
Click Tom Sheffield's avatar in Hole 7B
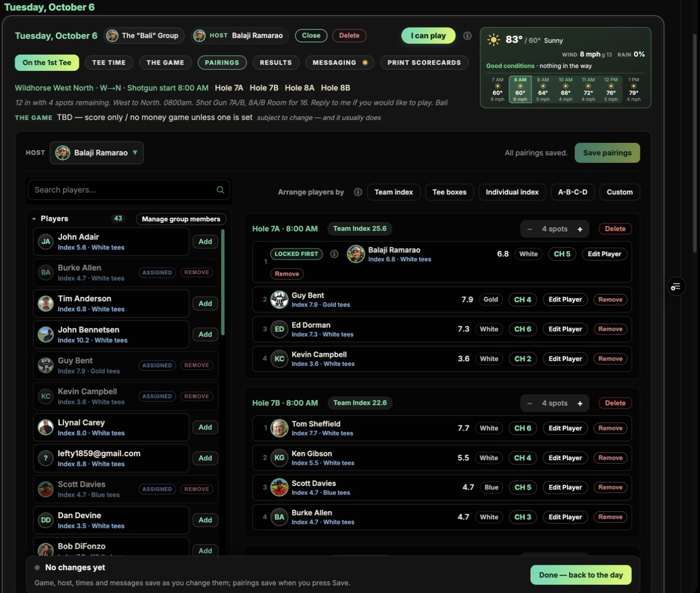click(280, 428)
